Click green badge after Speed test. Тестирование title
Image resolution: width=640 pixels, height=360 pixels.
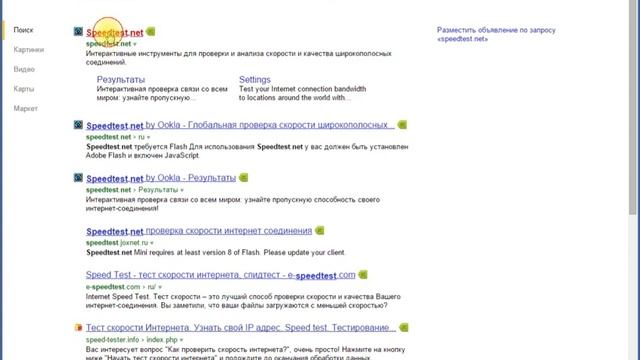point(404,327)
